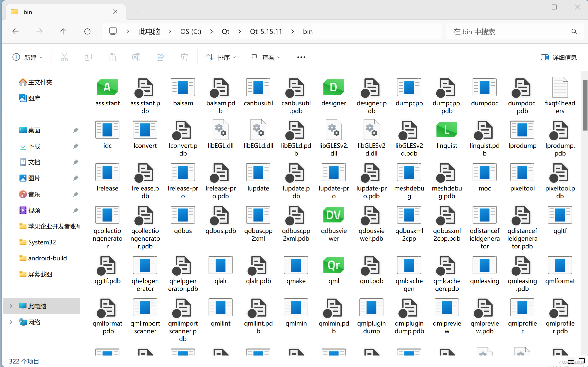Go back with the left arrow
The width and height of the screenshot is (588, 367).
pos(15,31)
